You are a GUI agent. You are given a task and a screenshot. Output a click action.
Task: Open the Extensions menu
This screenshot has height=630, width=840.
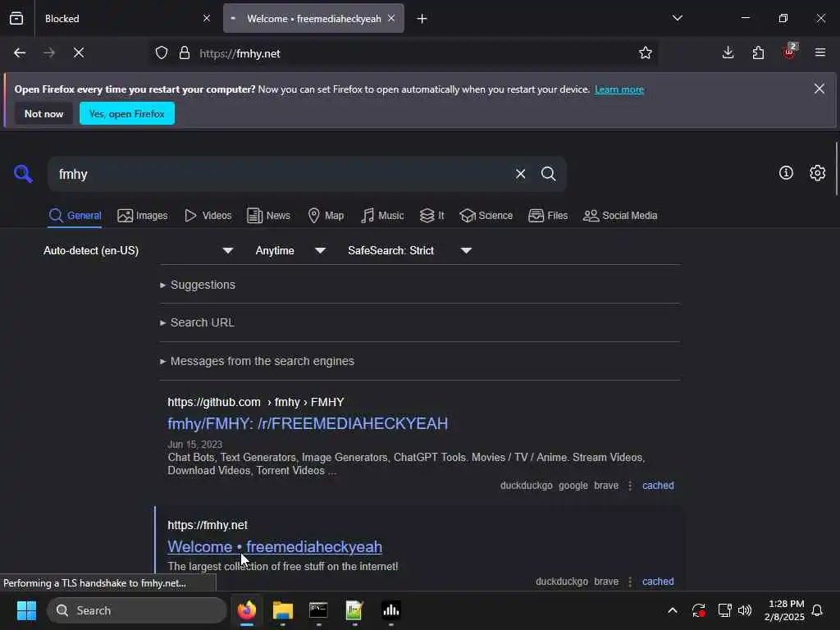(758, 52)
